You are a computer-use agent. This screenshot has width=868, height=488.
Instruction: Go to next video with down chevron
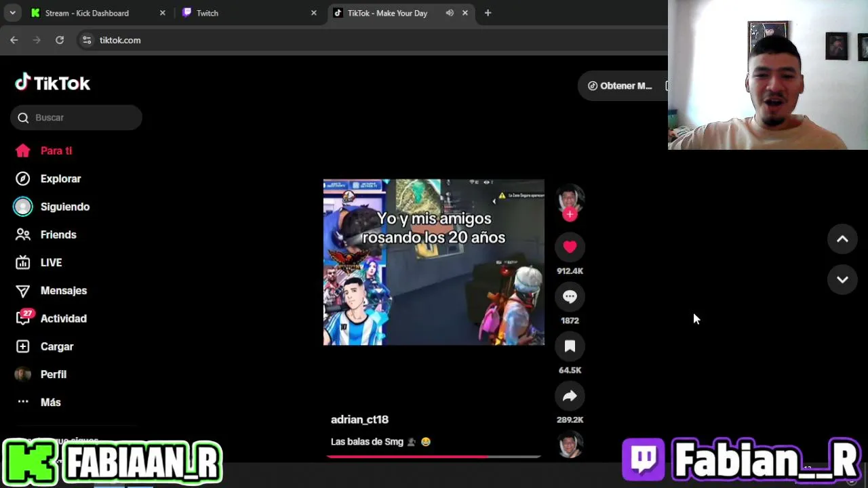click(x=842, y=280)
